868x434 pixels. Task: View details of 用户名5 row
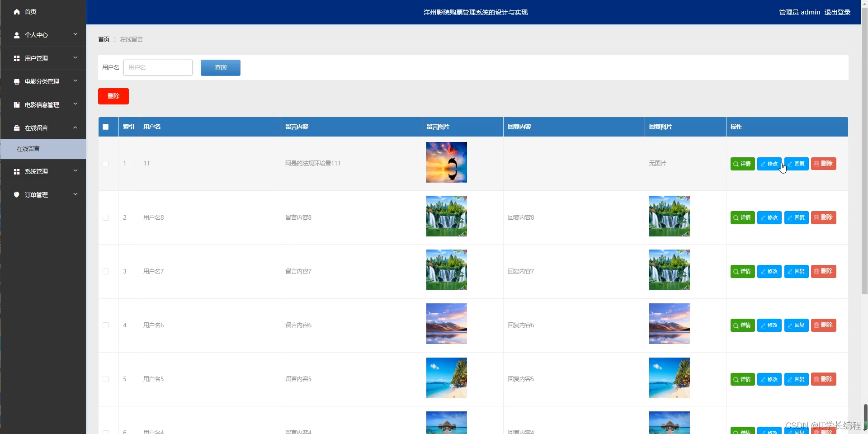(742, 379)
